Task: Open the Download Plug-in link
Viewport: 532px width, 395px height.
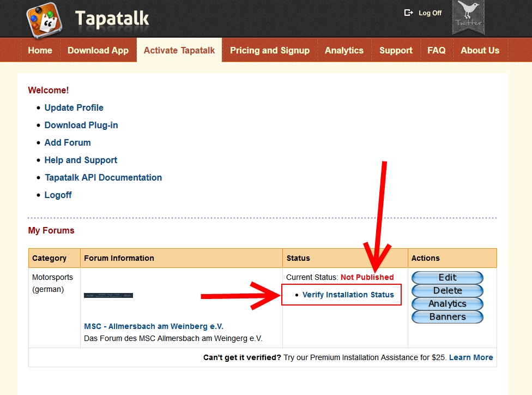Action: pyautogui.click(x=81, y=125)
